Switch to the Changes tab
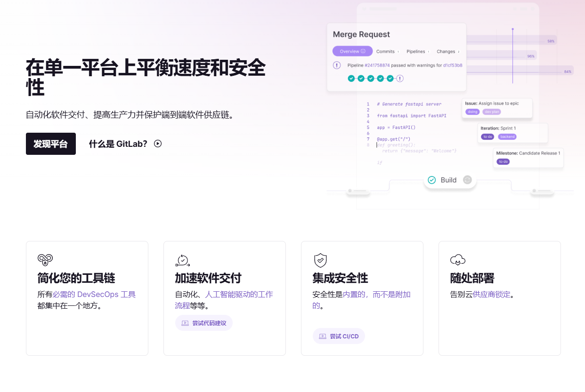The width and height of the screenshot is (585, 392). click(447, 52)
